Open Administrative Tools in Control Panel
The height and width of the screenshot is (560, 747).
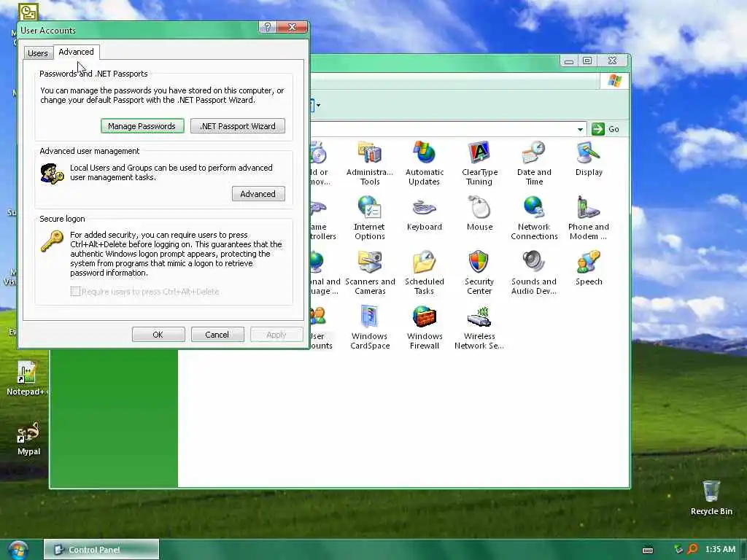(x=370, y=163)
